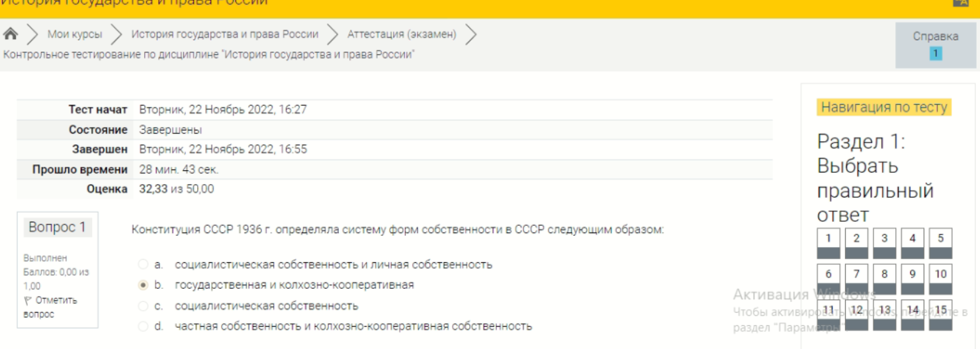Open the Справка help panel
This screenshot has width=980, height=349.
935,36
